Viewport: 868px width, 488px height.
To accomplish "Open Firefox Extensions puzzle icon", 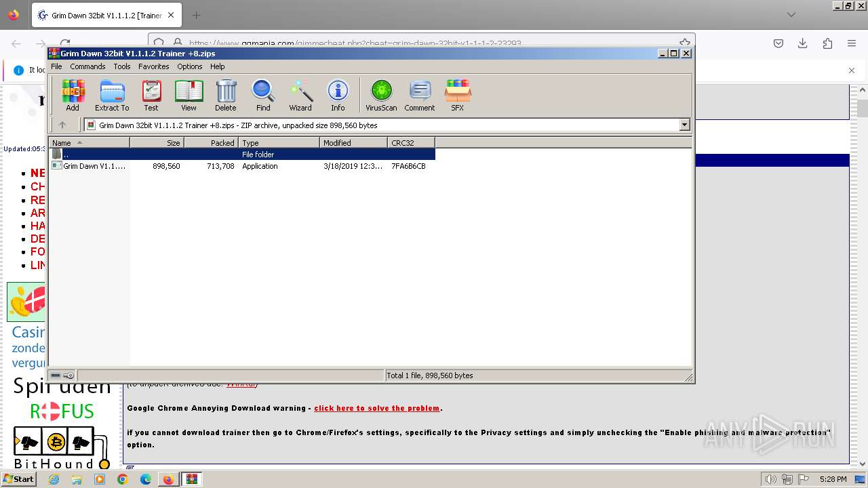I will click(827, 43).
